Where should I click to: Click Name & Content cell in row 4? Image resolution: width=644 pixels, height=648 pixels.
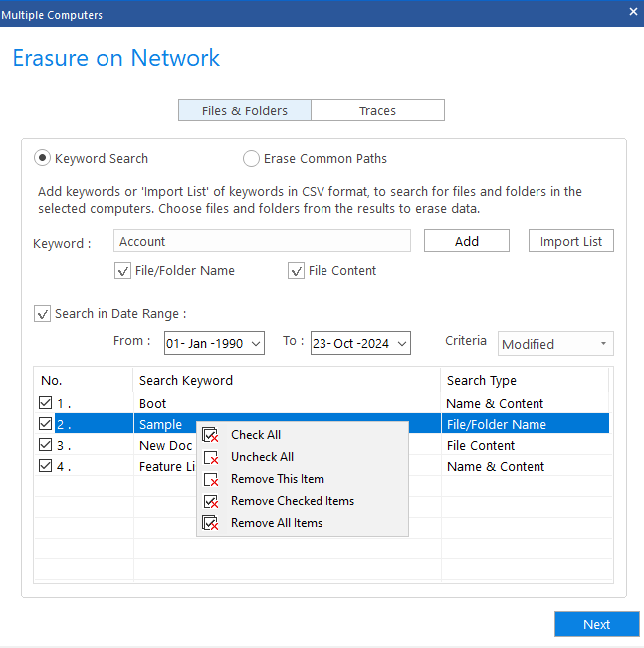(526, 466)
